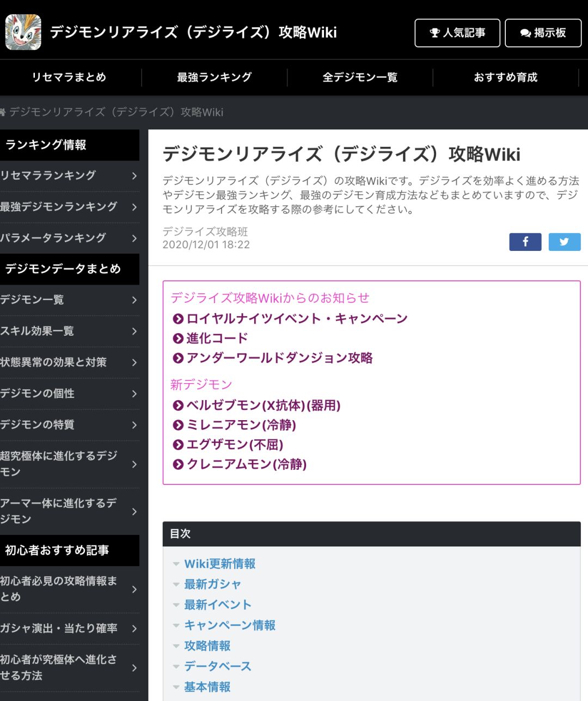Click the Digimon mascot site logo
The width and height of the screenshot is (588, 701).
click(23, 32)
